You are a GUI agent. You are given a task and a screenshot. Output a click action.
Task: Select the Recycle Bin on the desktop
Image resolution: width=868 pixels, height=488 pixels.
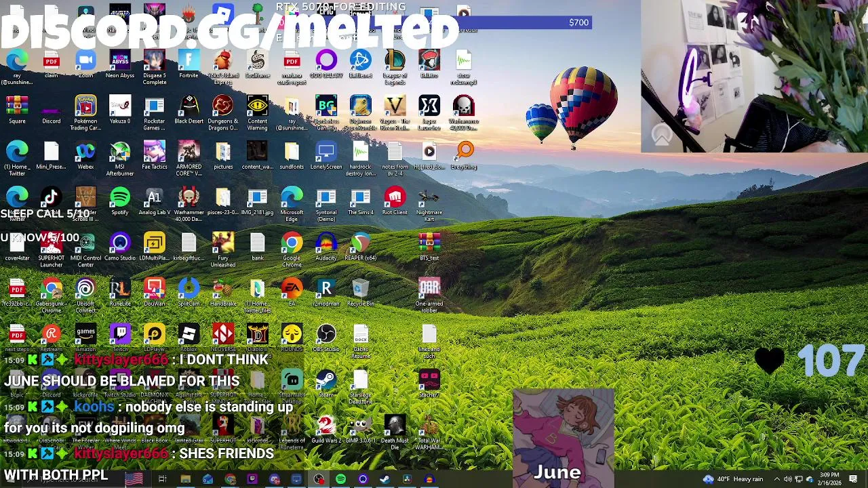[x=360, y=292]
